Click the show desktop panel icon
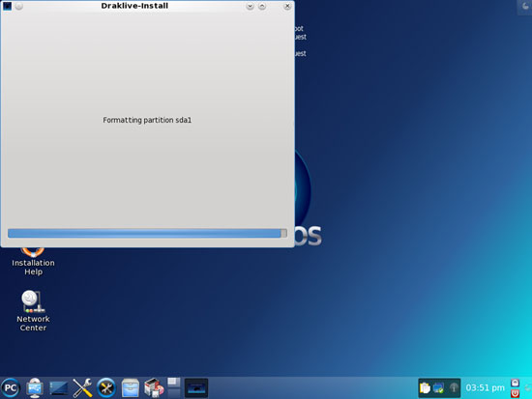Image resolution: width=532 pixels, height=399 pixels. point(58,388)
